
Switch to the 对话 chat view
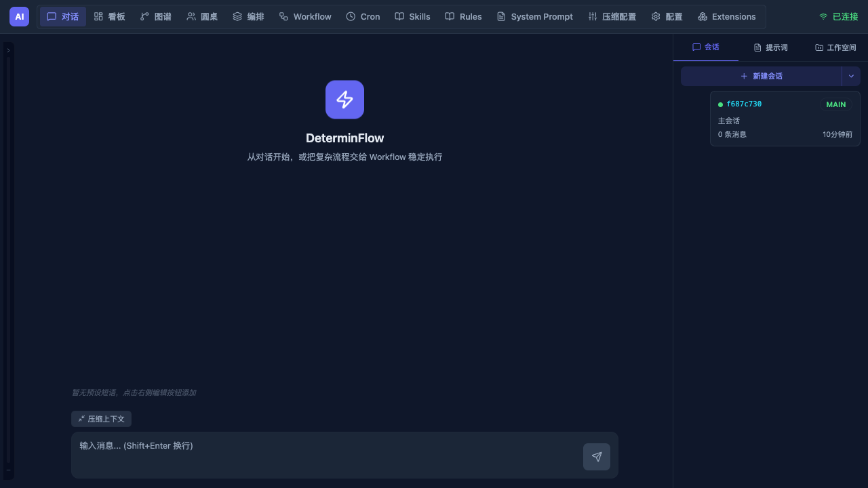[63, 17]
